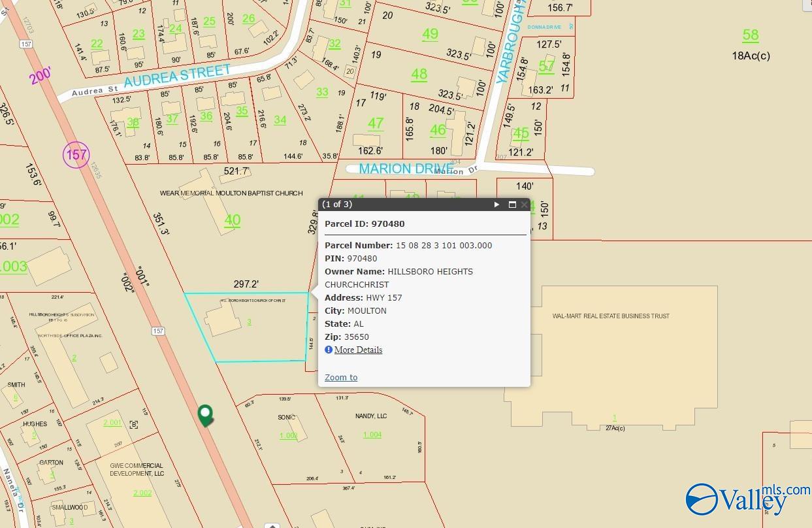Viewport: 812px width, 528px height.
Task: Click the circled 157 highway shield
Action: coord(76,155)
